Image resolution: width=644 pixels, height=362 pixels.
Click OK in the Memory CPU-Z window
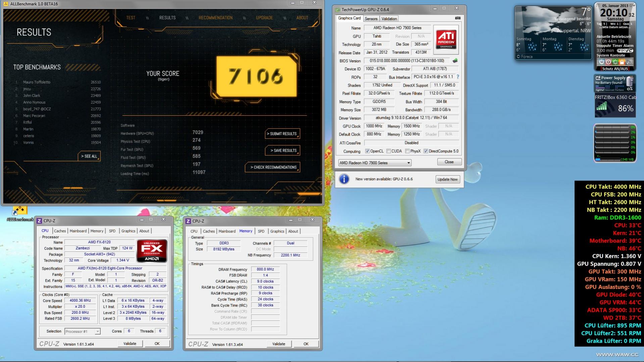(306, 344)
